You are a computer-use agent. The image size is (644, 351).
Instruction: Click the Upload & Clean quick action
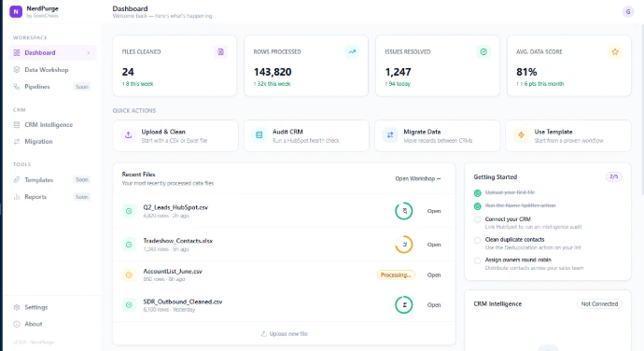[175, 135]
